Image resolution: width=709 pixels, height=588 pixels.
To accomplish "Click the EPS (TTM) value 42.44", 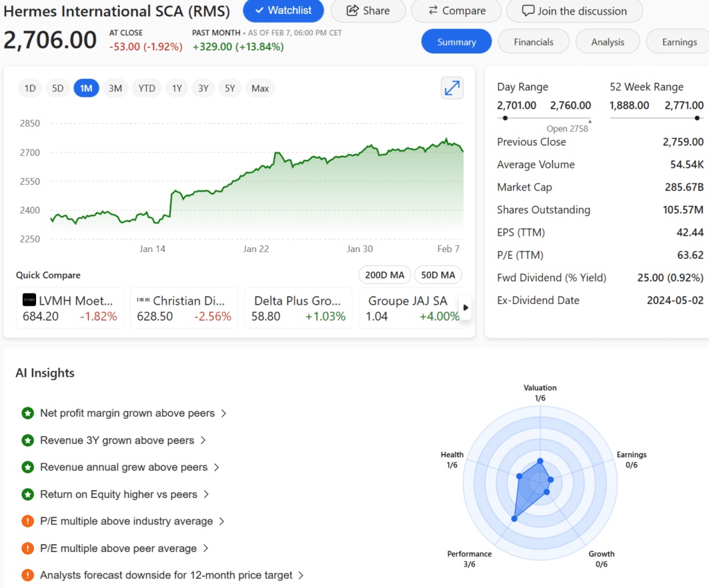I will tap(690, 232).
